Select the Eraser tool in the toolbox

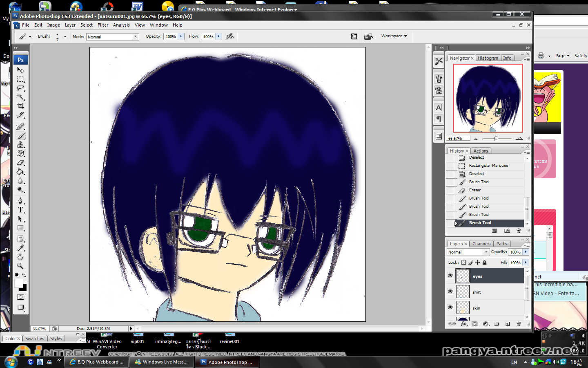(x=20, y=163)
